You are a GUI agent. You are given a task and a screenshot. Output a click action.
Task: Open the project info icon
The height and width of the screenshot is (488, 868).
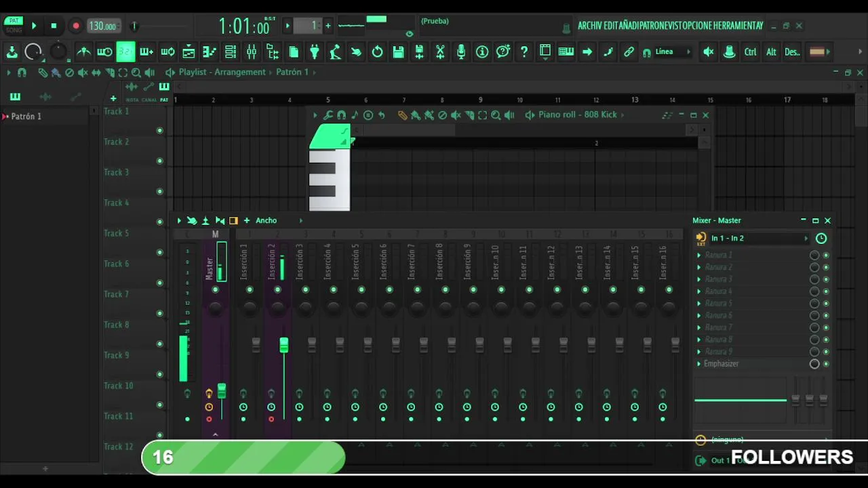click(x=482, y=52)
